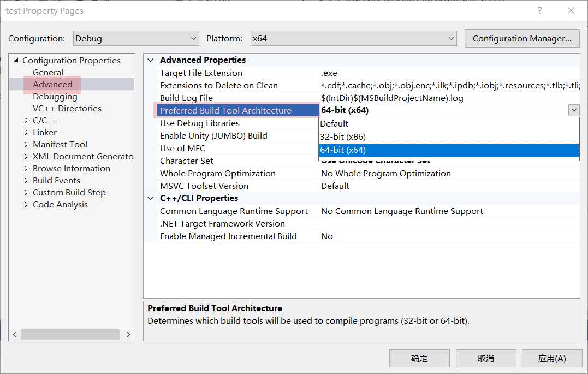This screenshot has height=374, width=588.
Task: Click the MSVC Toolset Version property
Action: point(204,186)
